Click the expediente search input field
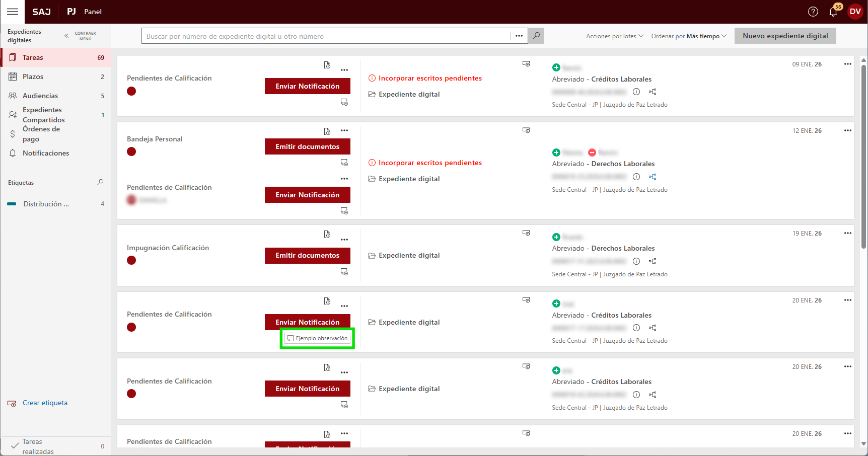 pyautogui.click(x=326, y=36)
